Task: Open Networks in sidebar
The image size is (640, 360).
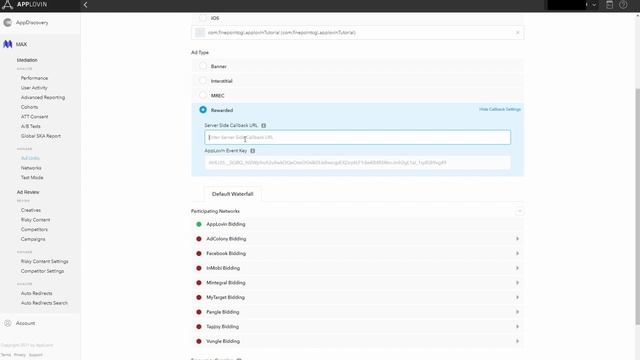Action: tap(31, 168)
